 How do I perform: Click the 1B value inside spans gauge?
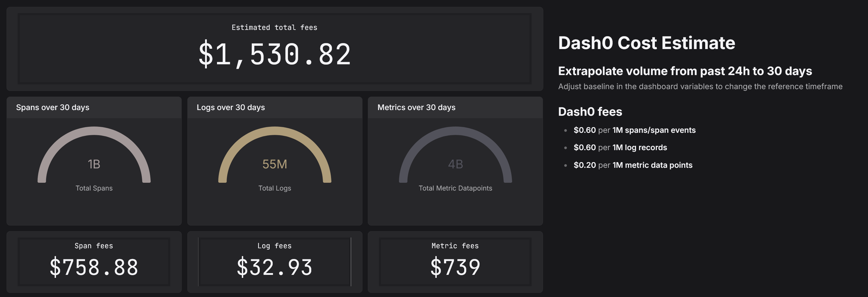pyautogui.click(x=94, y=164)
